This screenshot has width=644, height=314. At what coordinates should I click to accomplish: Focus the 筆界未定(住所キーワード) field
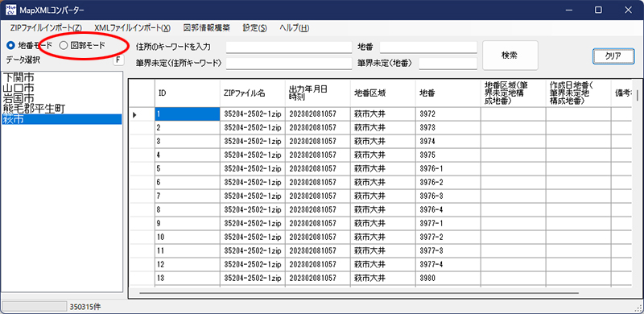coord(289,63)
